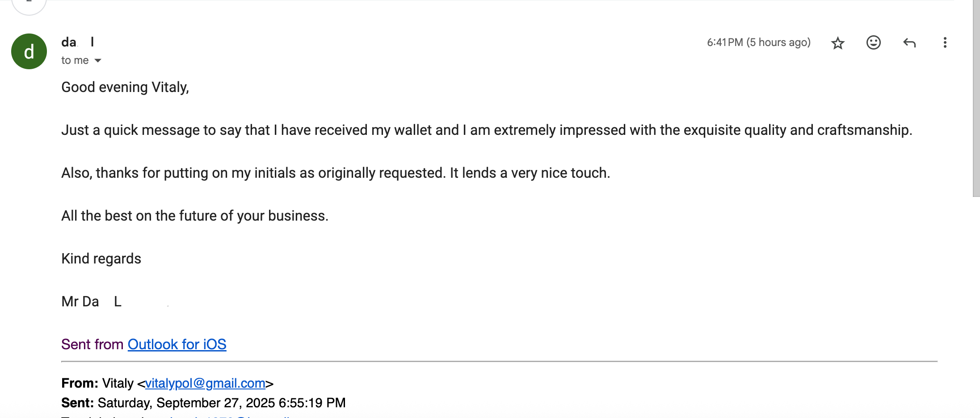The height and width of the screenshot is (418, 980).
Task: Add an emoji reaction to the email
Action: pyautogui.click(x=873, y=42)
